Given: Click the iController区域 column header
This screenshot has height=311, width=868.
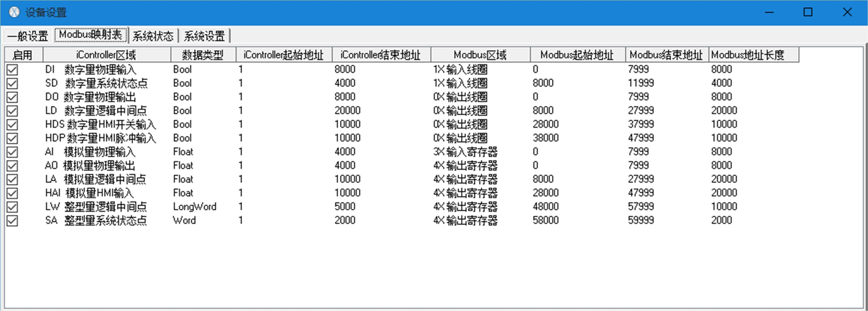Looking at the screenshot, I should click(x=106, y=54).
